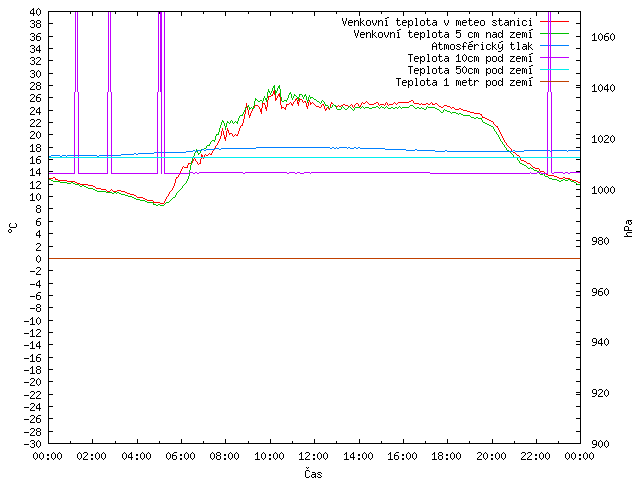Click the '1000' pressure axis label

pyautogui.click(x=603, y=190)
